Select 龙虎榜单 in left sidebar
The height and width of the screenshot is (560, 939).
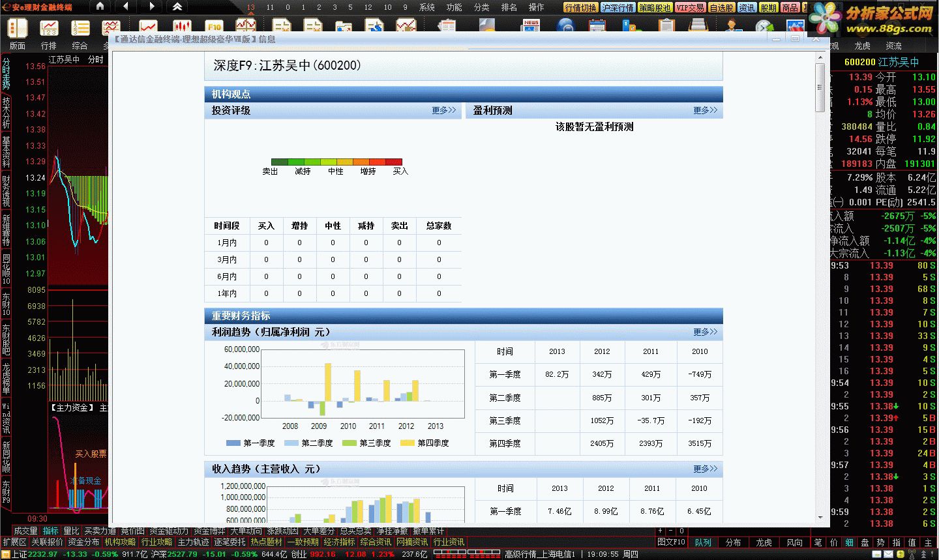click(6, 379)
